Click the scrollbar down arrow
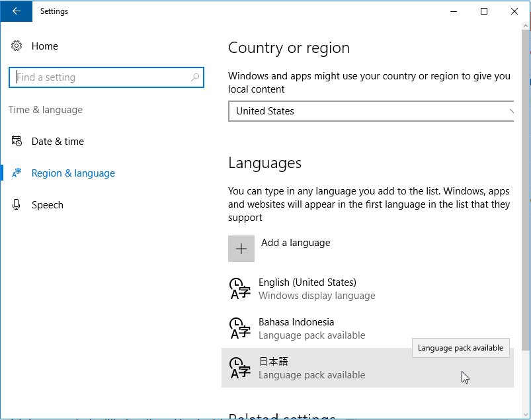Viewport: 531px width, 420px height. tap(526, 415)
